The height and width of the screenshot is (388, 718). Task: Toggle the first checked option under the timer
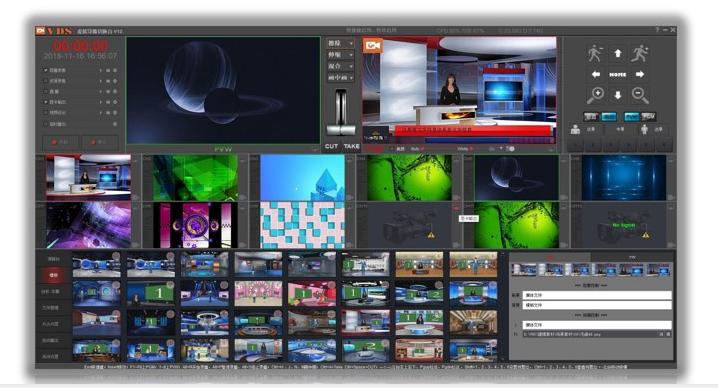pos(46,71)
